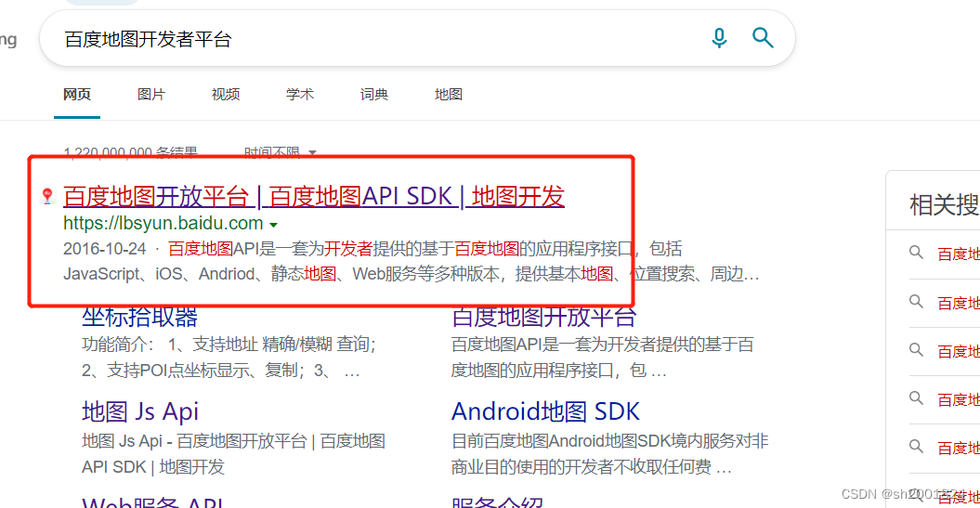
Task: Click the search box containing 百度地图开发者平台
Action: tap(417, 39)
